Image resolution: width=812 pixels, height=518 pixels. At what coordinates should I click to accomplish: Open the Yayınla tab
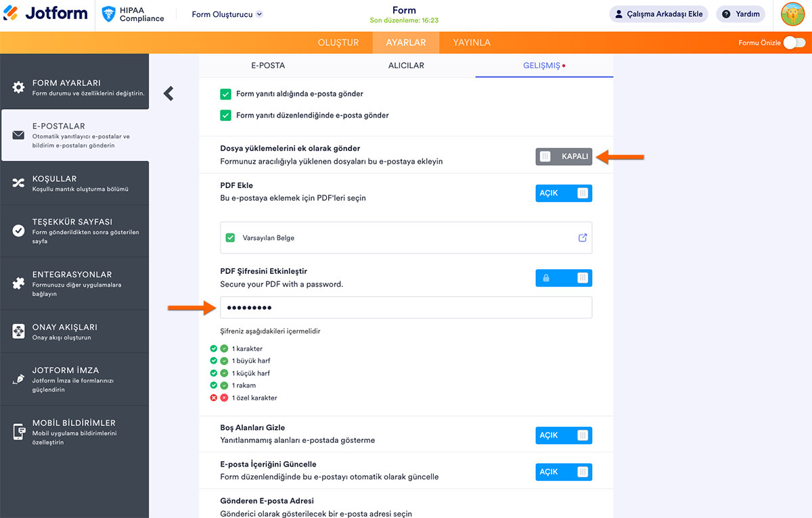[x=472, y=43]
